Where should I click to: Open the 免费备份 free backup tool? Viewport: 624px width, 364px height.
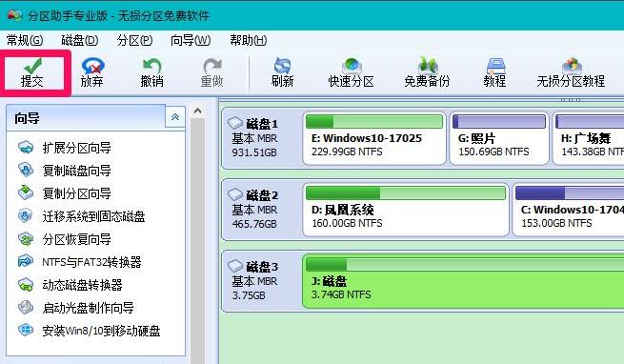427,72
